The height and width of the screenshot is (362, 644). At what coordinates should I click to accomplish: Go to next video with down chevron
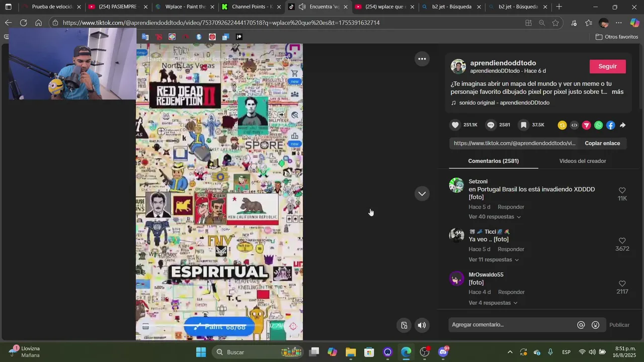pos(422,194)
